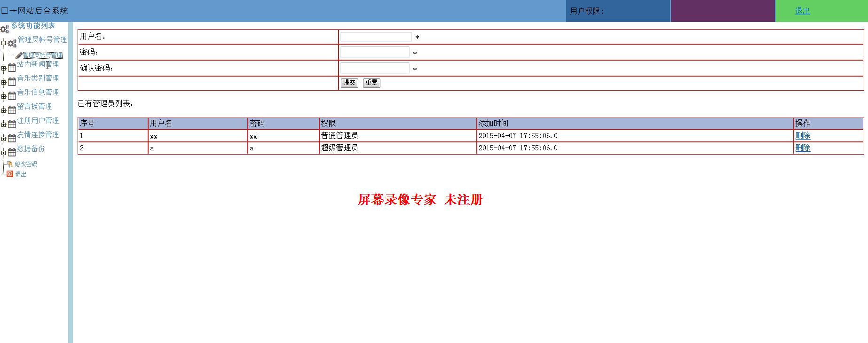Screen dimensions: 868x343
Task: Select the 管理员帐号管理 sub-item link
Action: coord(43,55)
